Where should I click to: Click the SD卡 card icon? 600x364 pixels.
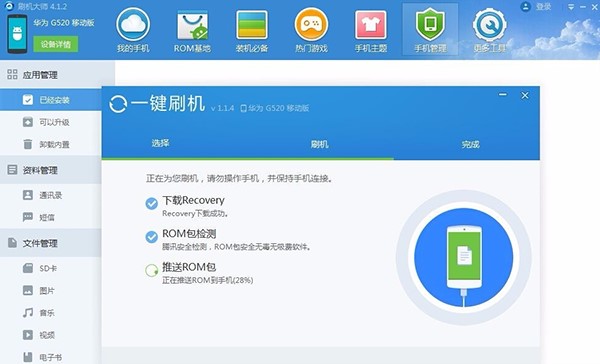[x=28, y=268]
